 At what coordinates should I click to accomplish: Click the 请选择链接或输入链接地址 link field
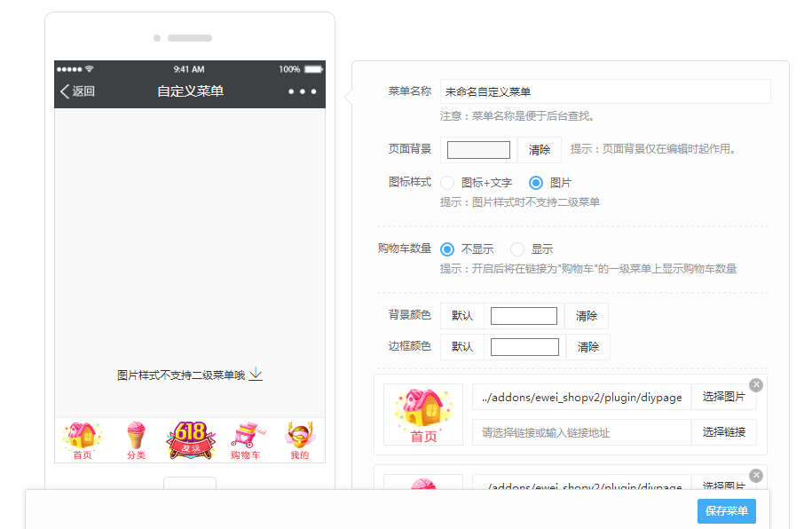581,432
